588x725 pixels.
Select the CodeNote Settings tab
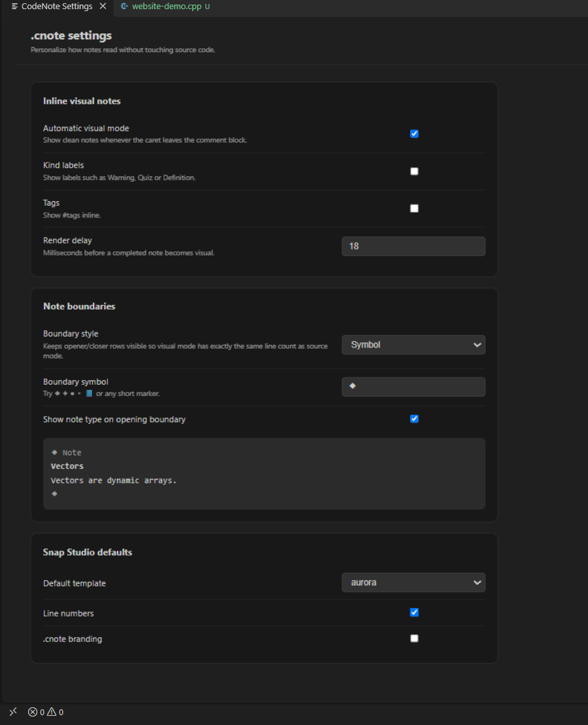click(57, 7)
